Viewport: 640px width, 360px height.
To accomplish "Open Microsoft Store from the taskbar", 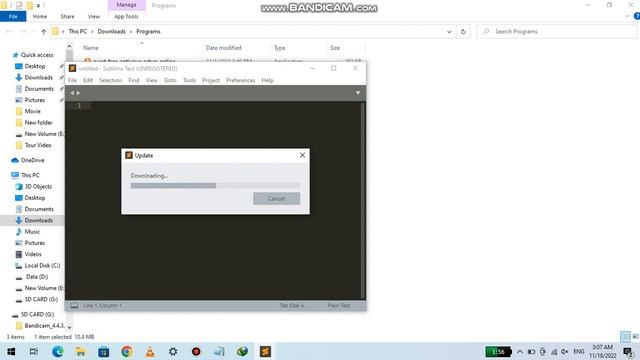I will pos(104,351).
